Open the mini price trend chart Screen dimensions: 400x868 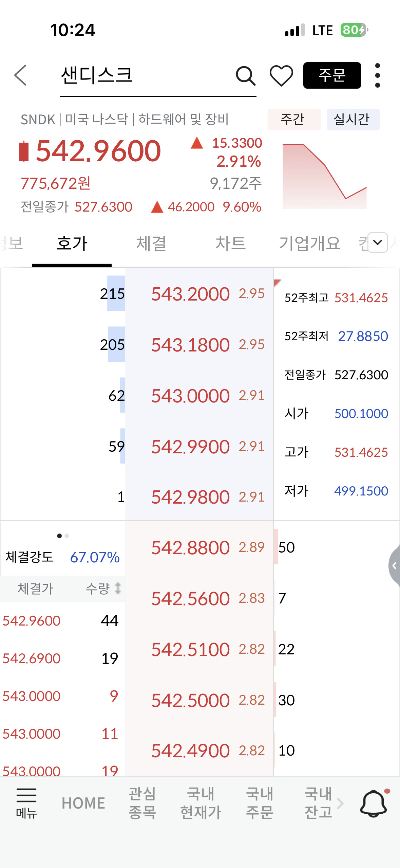tap(325, 176)
